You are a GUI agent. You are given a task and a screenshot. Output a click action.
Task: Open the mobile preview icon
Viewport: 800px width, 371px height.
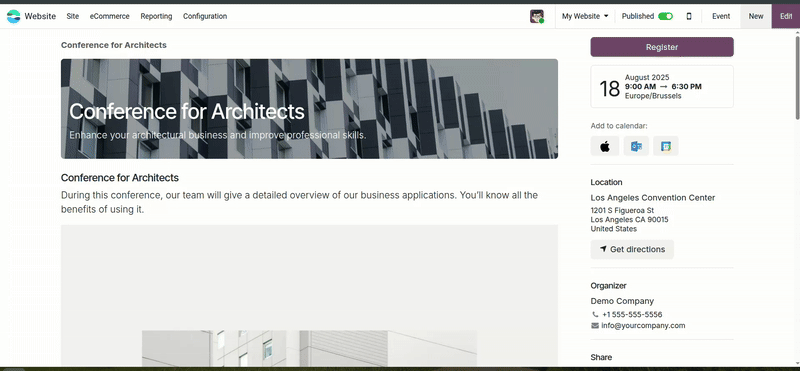click(689, 16)
